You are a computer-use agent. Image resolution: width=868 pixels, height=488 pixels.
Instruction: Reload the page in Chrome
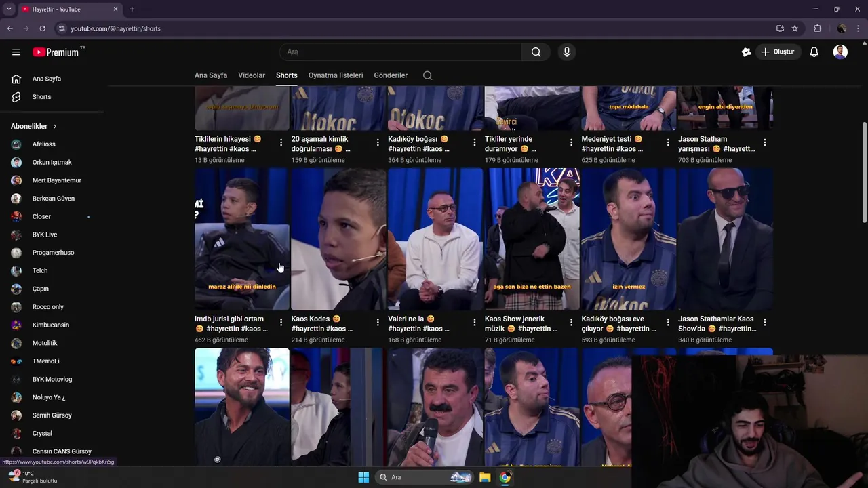click(42, 28)
